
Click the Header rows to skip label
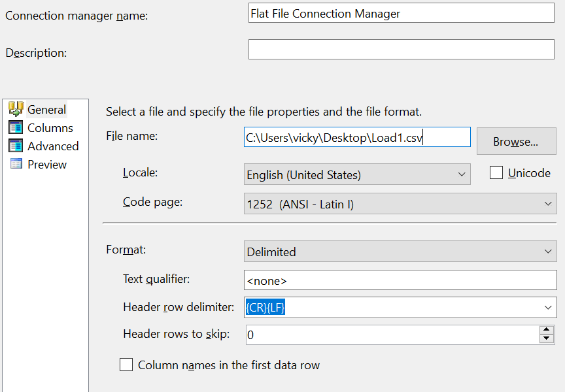click(x=176, y=334)
